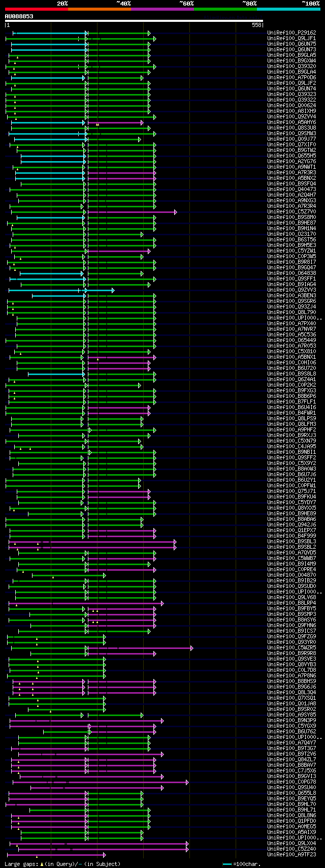Select hit label UniRef100_A9TF23

(291, 855)
